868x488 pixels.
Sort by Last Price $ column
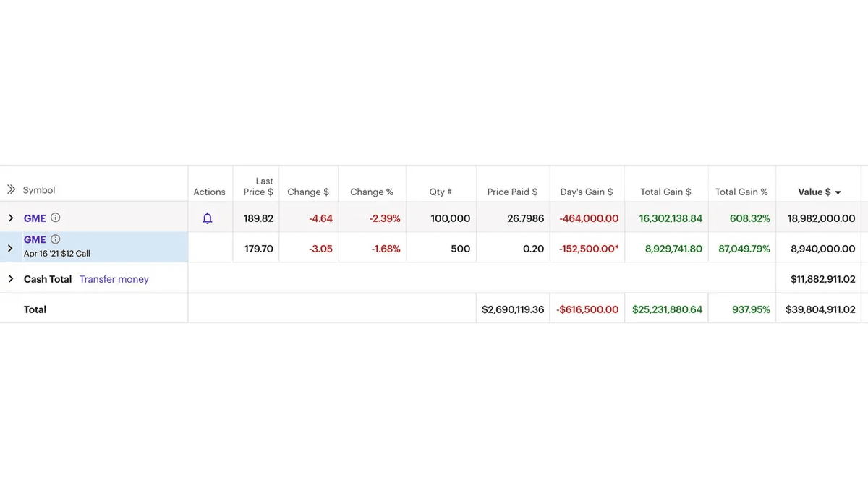tap(258, 187)
